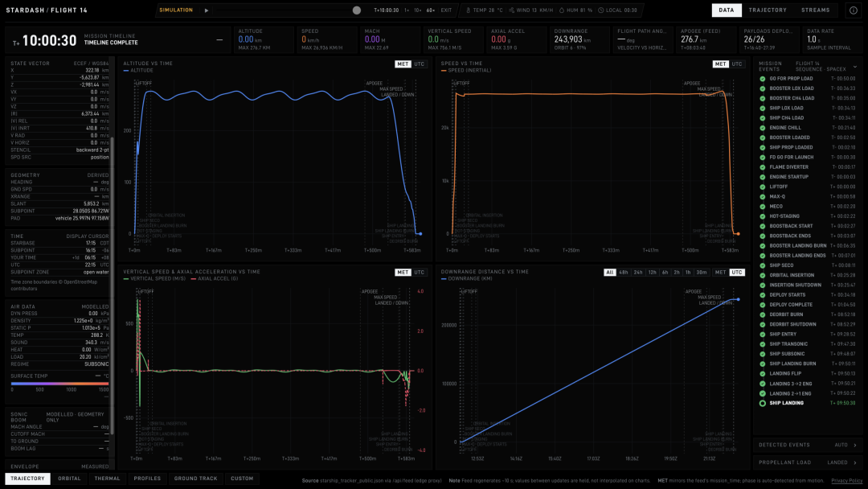The image size is (868, 489).
Task: Click the surface temperature gradient bar
Action: click(59, 383)
